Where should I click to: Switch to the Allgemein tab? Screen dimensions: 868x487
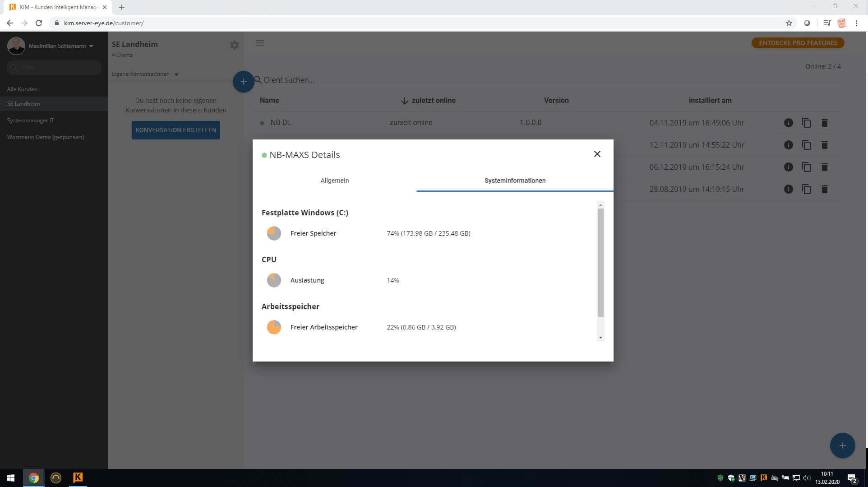(334, 181)
